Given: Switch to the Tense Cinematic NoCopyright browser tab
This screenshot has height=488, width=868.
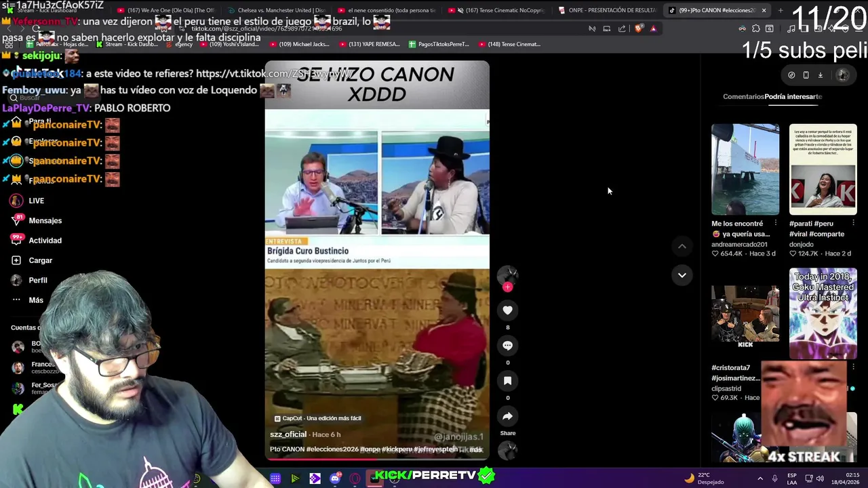Looking at the screenshot, I should click(x=498, y=10).
